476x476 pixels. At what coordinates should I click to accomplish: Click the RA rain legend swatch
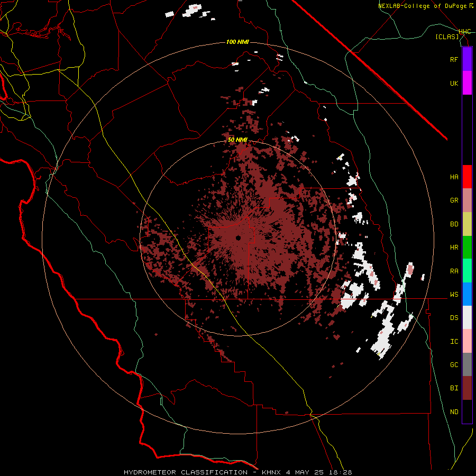(467, 271)
